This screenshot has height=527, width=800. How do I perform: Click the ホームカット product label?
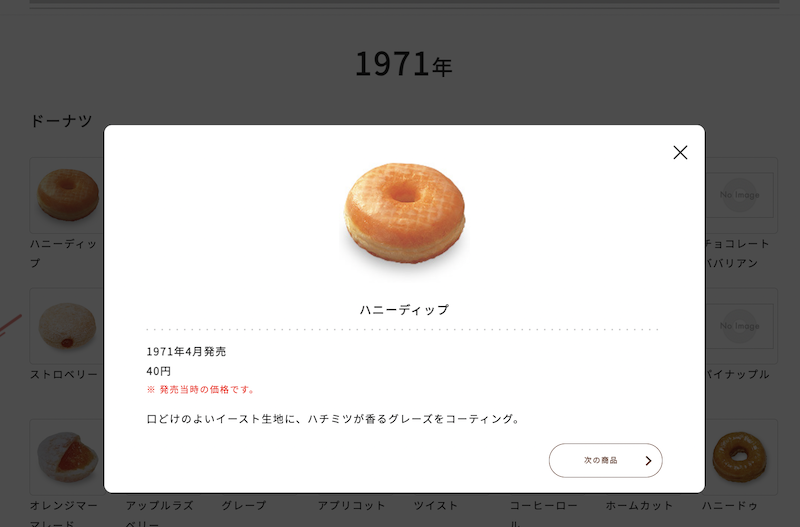639,506
